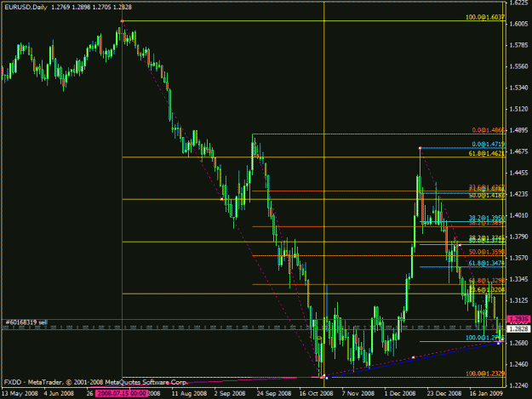The width and height of the screenshot is (532, 399).
Task: Select the orange 0.0@1.4866 Fibonacci label
Action: [489, 130]
